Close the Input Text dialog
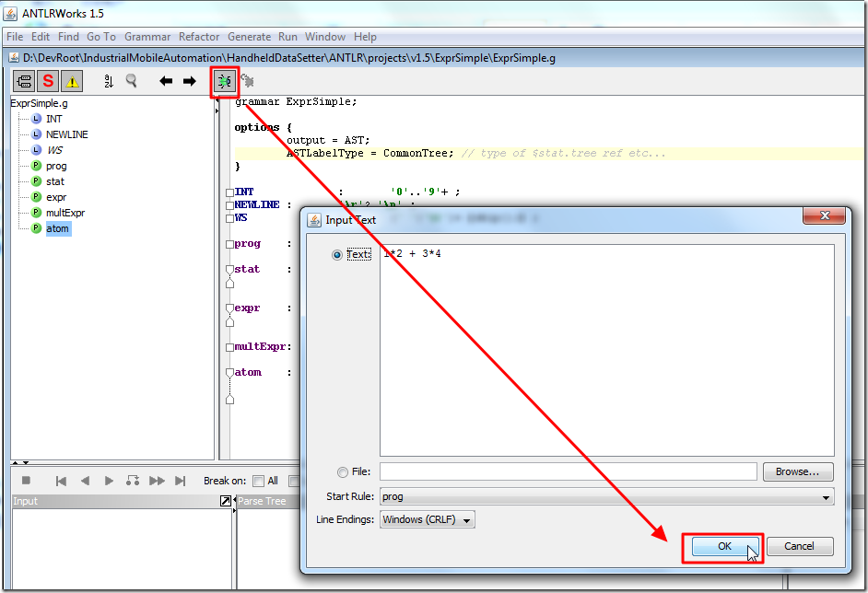 [825, 215]
